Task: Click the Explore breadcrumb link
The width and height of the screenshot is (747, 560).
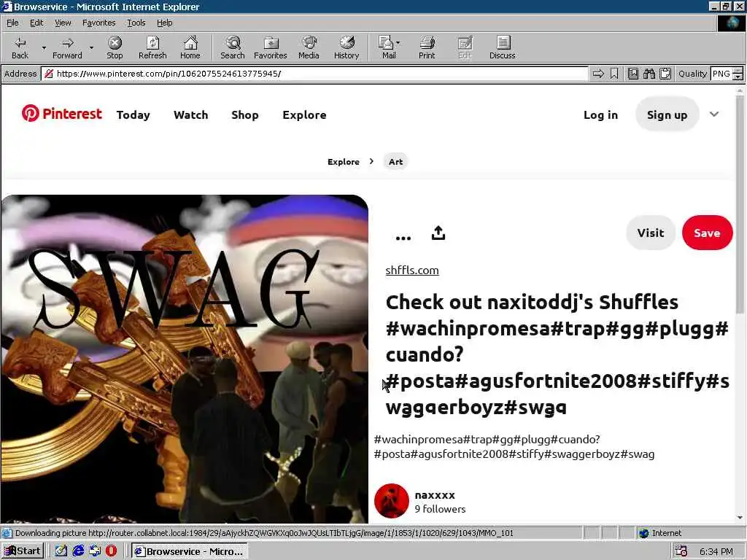Action: 343,162
